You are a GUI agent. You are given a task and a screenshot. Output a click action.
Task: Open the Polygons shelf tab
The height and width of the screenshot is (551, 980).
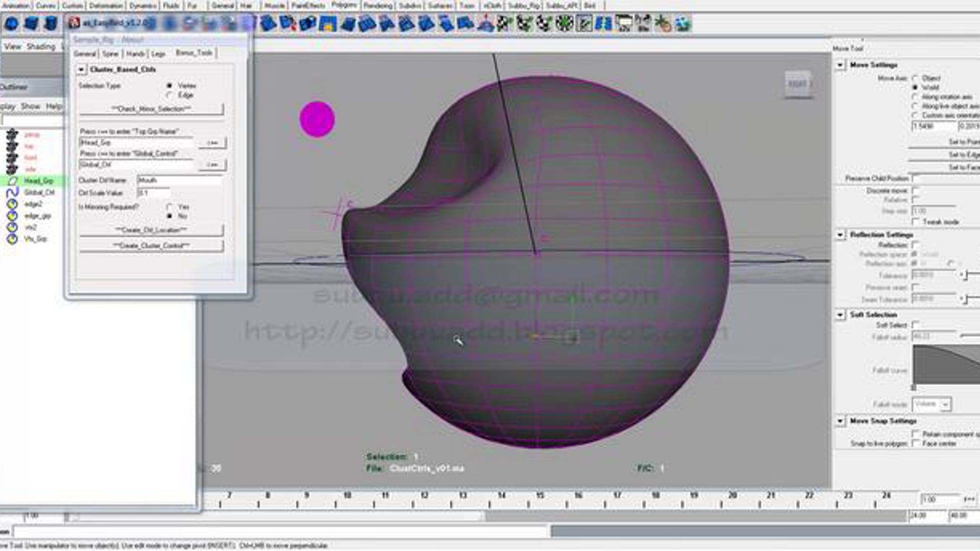click(344, 5)
